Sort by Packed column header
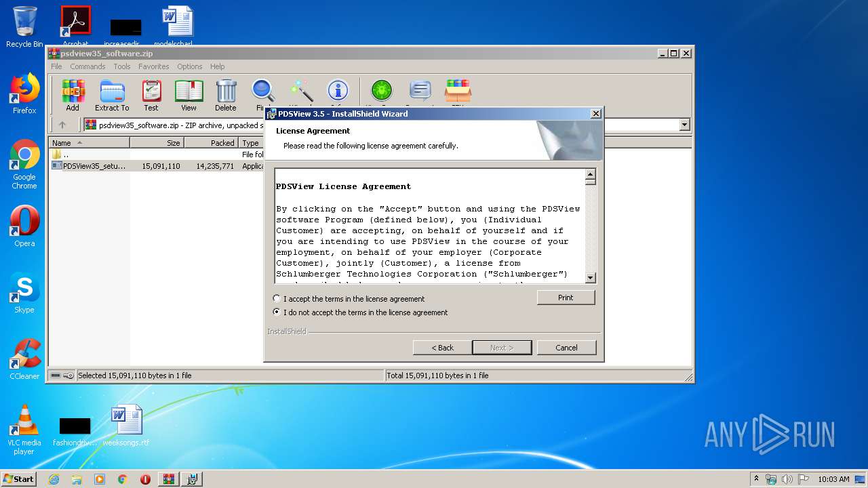Screen dimensions: 868x488 point(211,143)
